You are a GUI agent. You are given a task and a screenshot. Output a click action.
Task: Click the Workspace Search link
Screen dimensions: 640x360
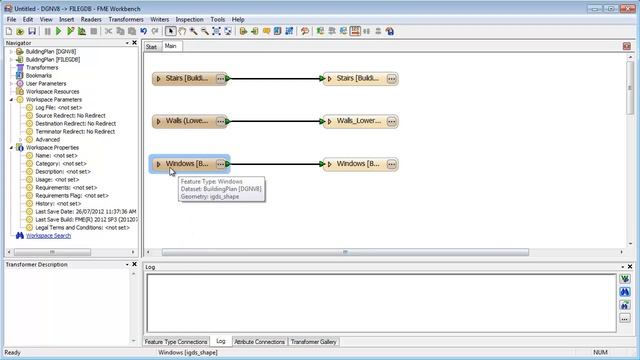[x=48, y=236]
